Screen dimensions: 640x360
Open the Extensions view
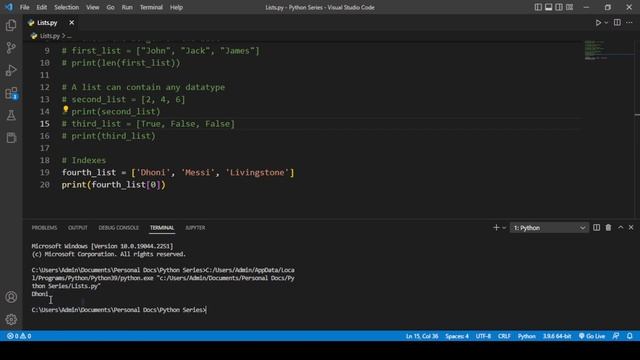[11, 93]
